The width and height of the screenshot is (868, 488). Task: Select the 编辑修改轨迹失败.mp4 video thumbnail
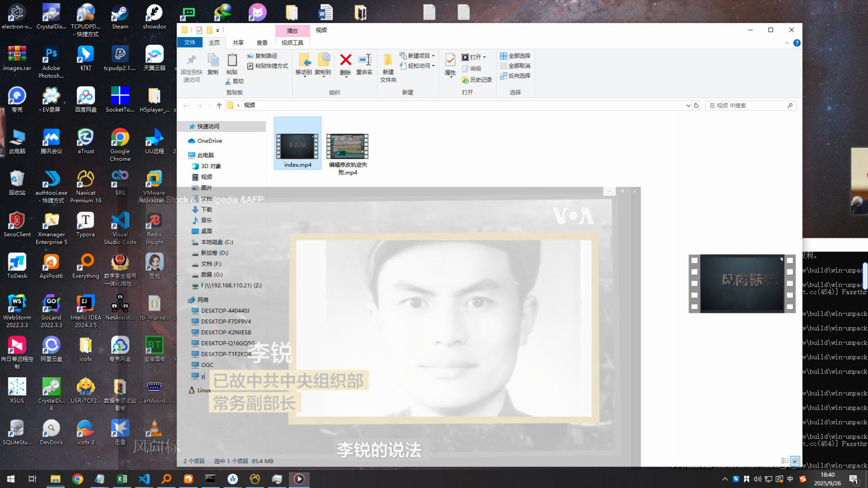click(347, 146)
